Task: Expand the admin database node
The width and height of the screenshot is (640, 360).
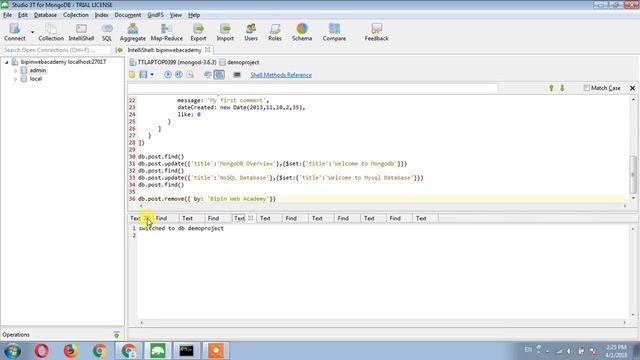Action: point(16,71)
